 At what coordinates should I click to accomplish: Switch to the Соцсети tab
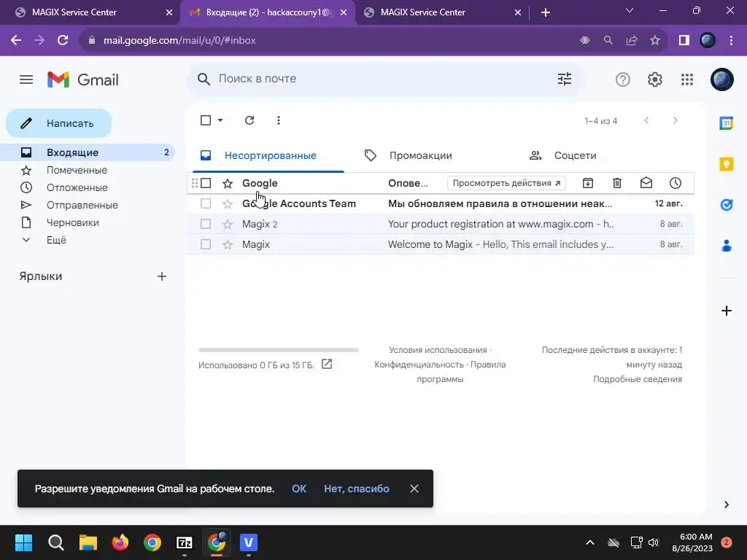pyautogui.click(x=575, y=156)
